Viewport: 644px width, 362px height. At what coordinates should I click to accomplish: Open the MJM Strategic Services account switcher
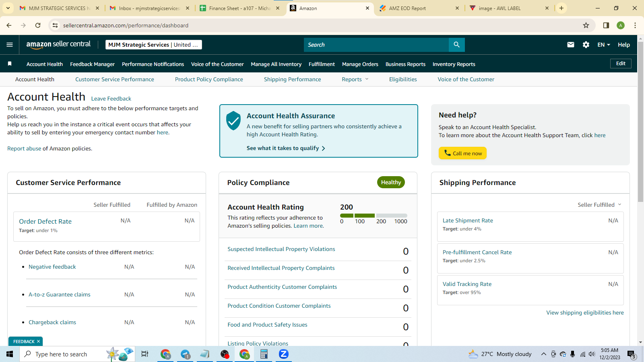tap(154, 45)
